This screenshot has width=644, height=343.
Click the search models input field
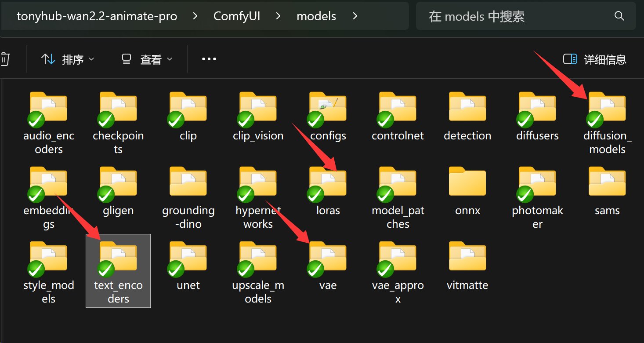coord(518,16)
